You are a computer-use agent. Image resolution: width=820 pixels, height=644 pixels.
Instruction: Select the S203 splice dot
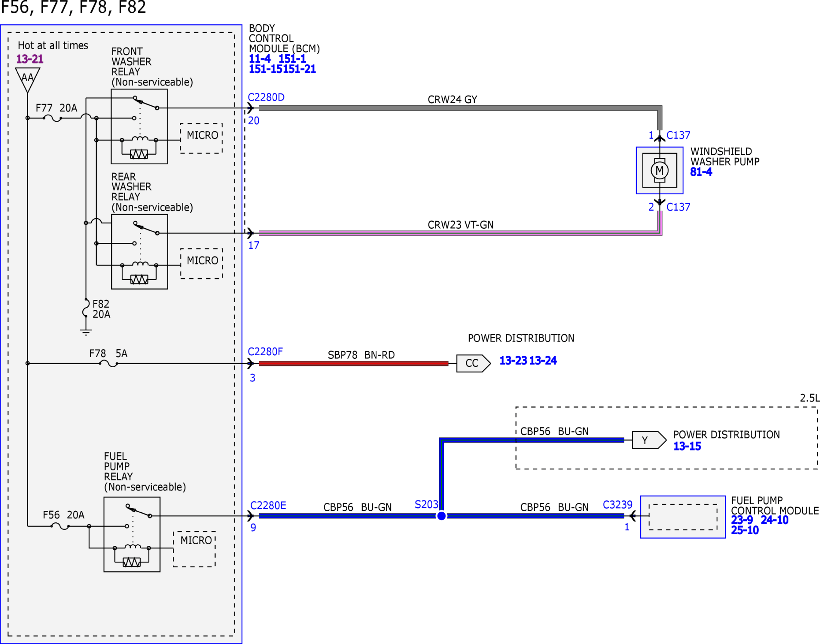tap(442, 516)
